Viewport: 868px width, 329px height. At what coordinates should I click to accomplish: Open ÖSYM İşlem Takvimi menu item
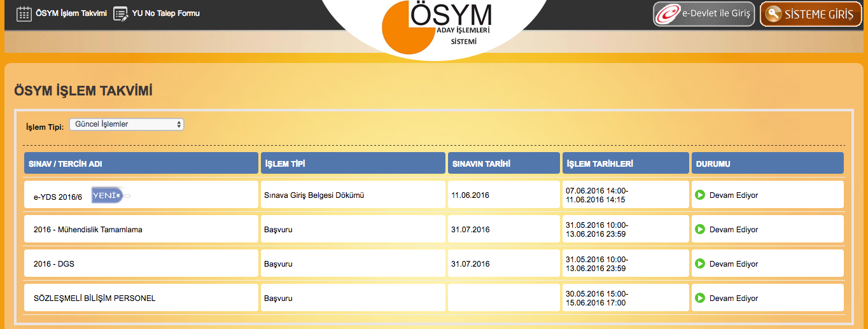pos(71,13)
